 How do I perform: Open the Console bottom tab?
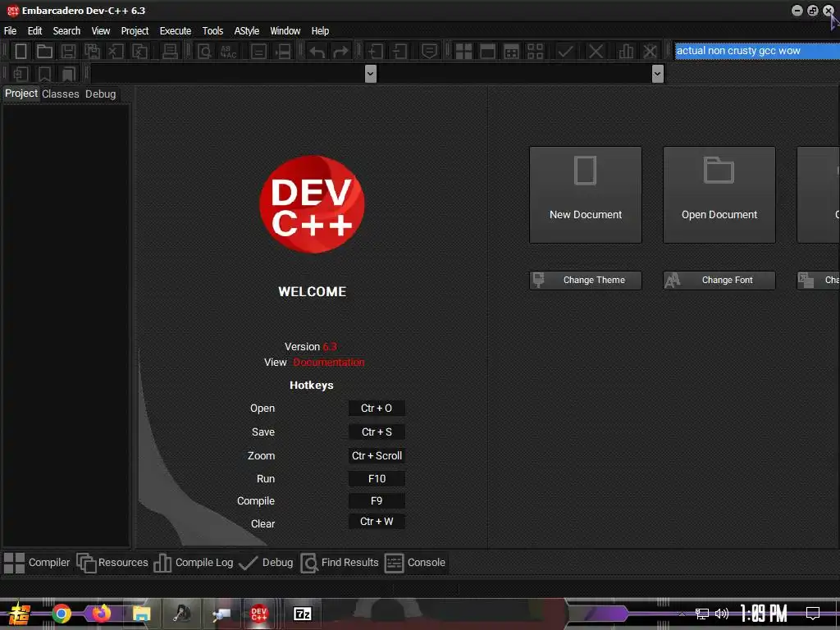point(415,563)
